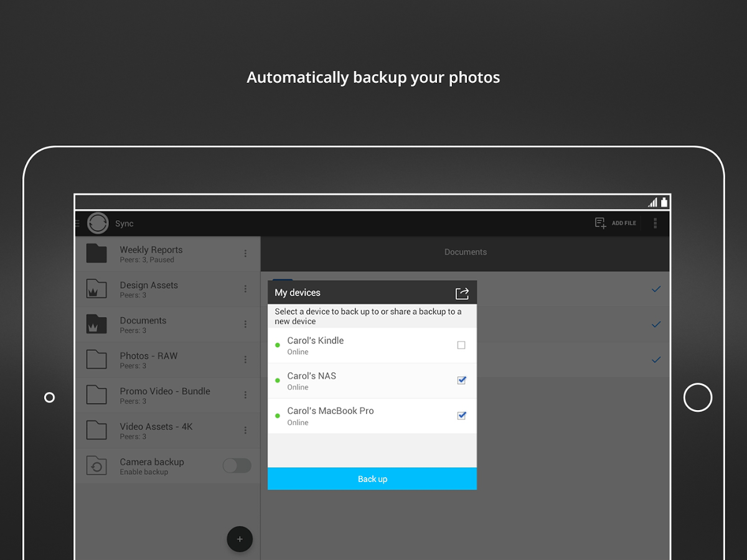Select the Carol's MacBook Pro device name
Image resolution: width=747 pixels, height=560 pixels.
tap(331, 411)
